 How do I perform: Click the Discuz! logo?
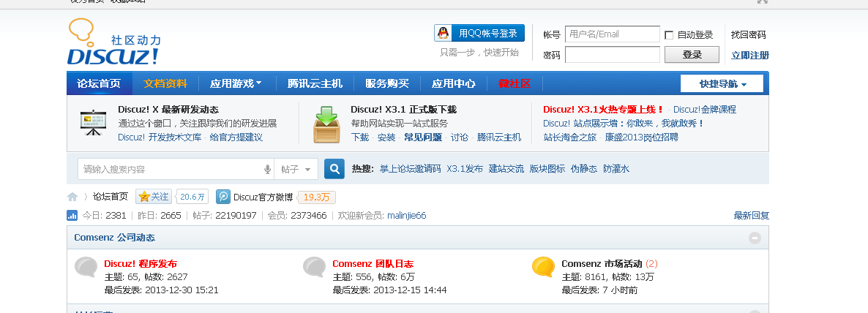(x=115, y=42)
